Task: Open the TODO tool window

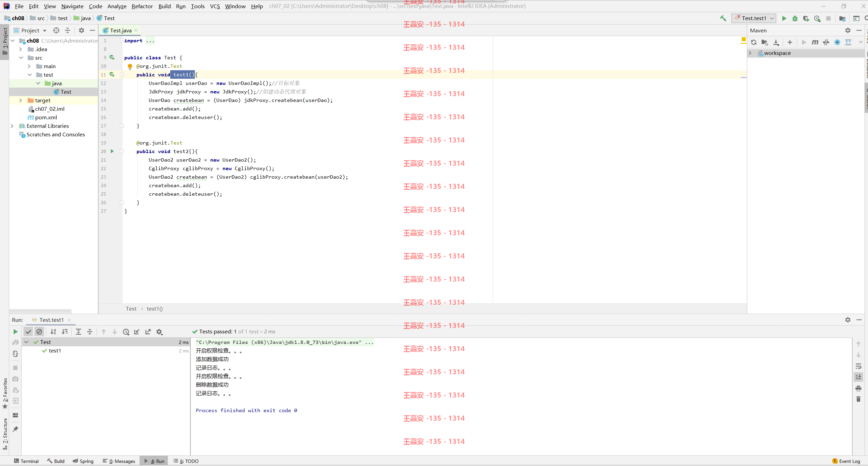Action: tap(186, 461)
